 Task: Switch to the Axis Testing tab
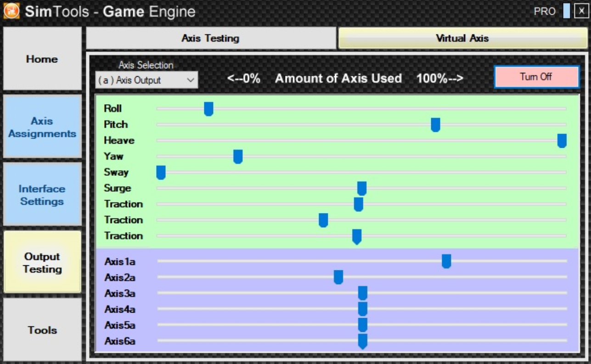pyautogui.click(x=211, y=38)
